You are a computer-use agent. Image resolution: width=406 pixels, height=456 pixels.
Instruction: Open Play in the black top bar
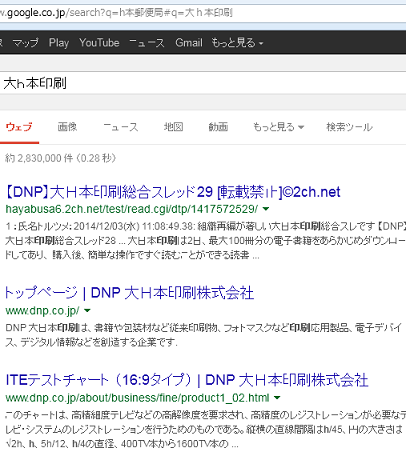pos(59,43)
